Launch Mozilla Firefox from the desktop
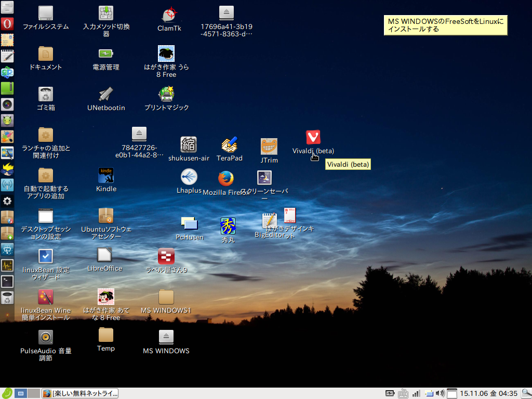The width and height of the screenshot is (532, 399). (225, 179)
